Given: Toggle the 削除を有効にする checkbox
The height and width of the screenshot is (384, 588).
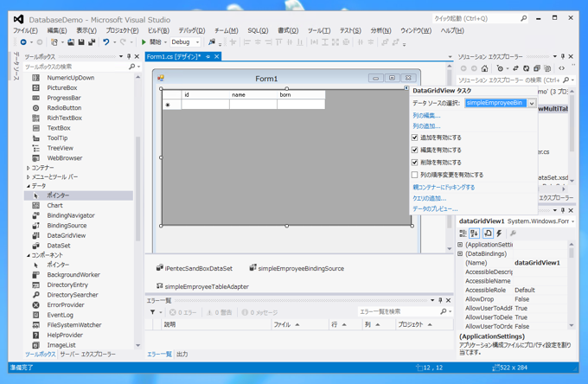Looking at the screenshot, I should (x=414, y=163).
